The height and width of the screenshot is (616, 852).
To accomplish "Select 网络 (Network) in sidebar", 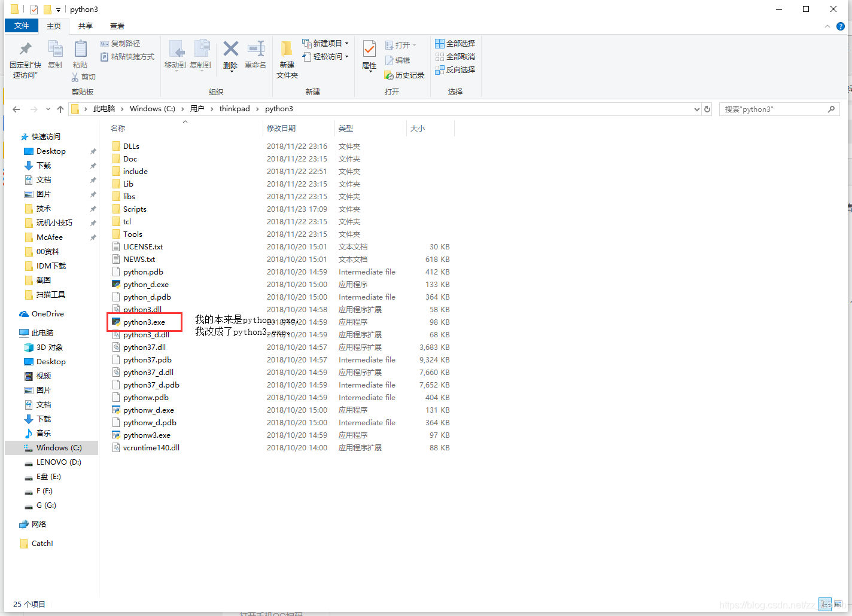I will coord(39,524).
